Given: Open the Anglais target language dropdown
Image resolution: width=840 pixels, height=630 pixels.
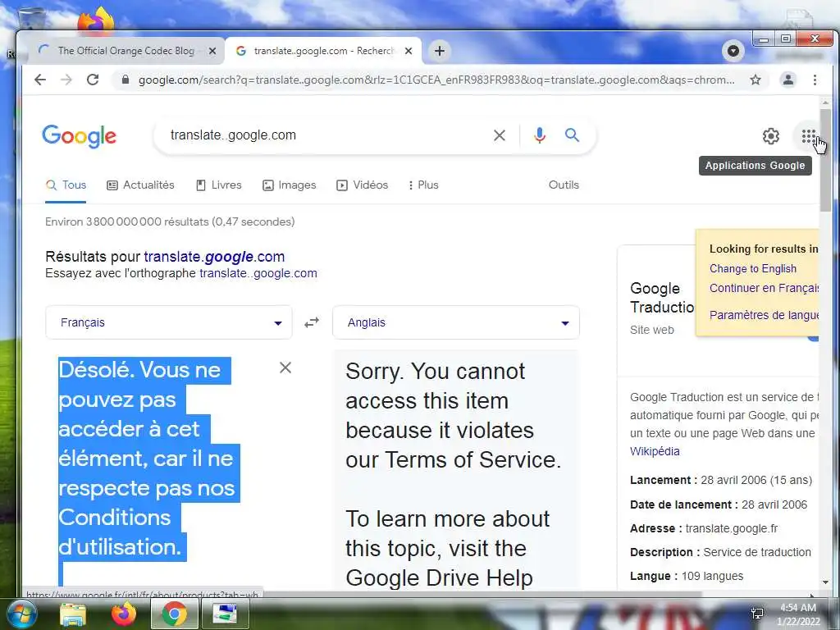Looking at the screenshot, I should click(456, 322).
